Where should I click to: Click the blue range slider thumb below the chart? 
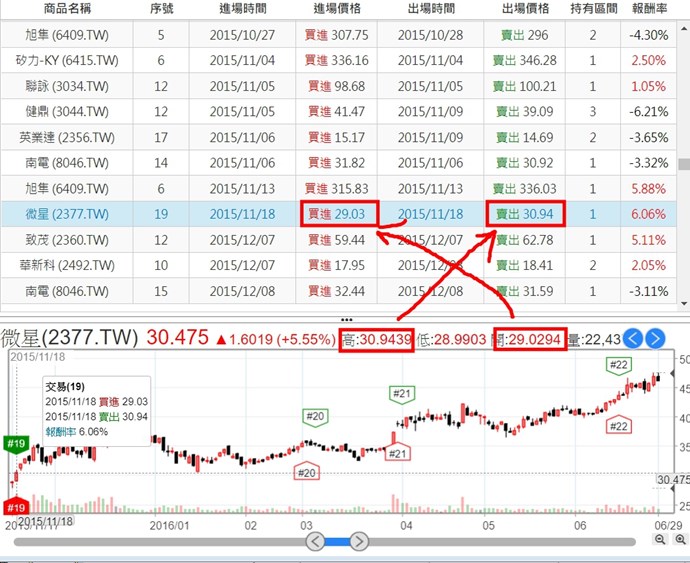(x=337, y=542)
